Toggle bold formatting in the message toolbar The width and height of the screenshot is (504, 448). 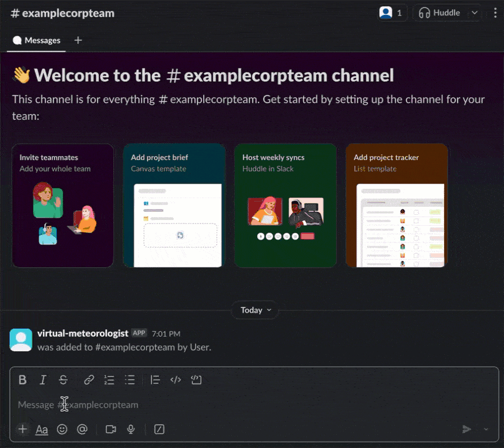point(22,379)
